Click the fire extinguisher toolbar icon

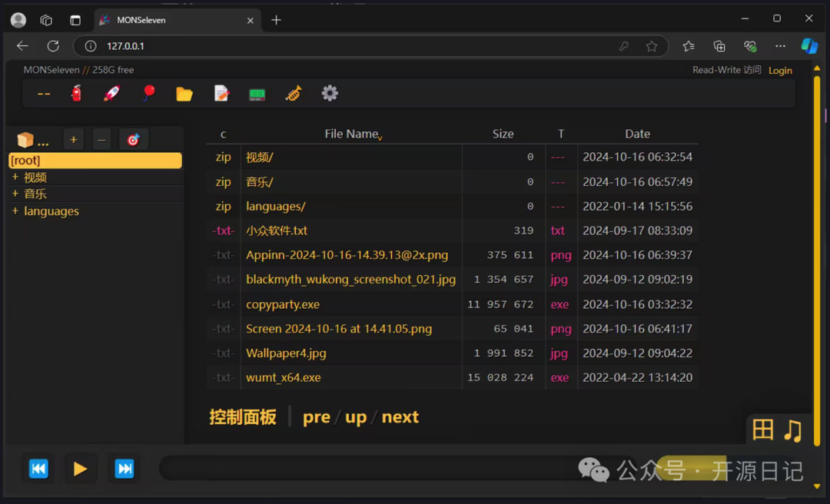76,94
